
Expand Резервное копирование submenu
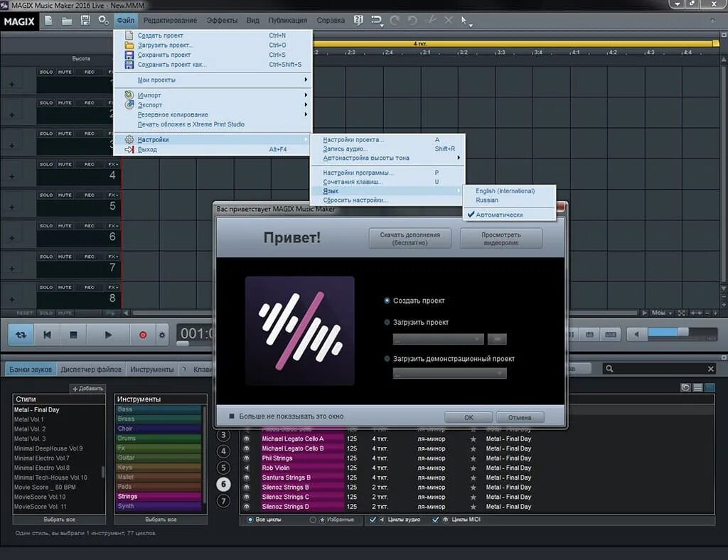[x=213, y=114]
